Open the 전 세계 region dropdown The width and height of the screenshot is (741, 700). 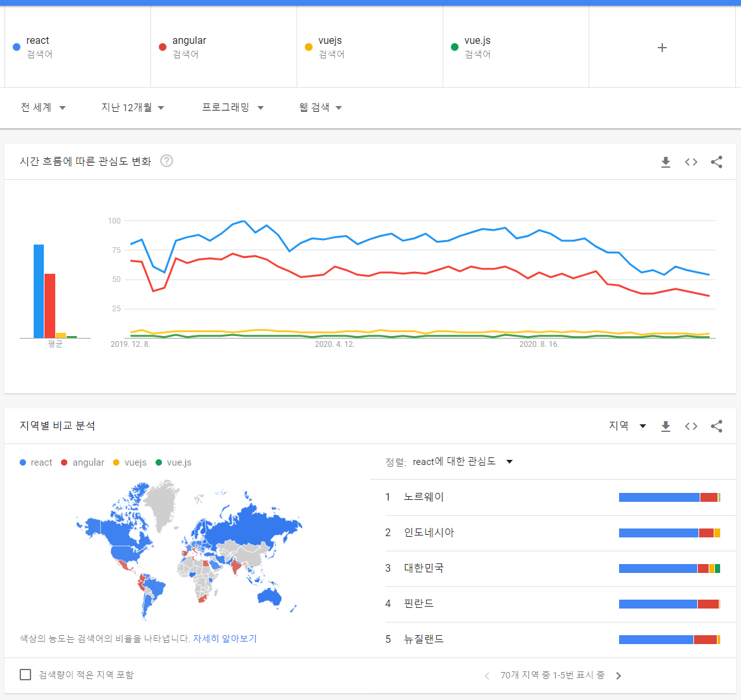(43, 108)
